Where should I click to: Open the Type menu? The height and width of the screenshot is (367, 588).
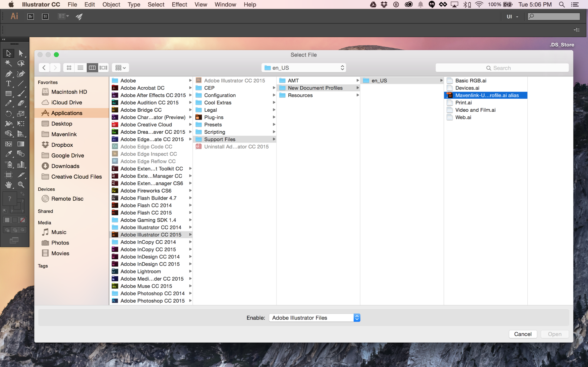(x=134, y=4)
